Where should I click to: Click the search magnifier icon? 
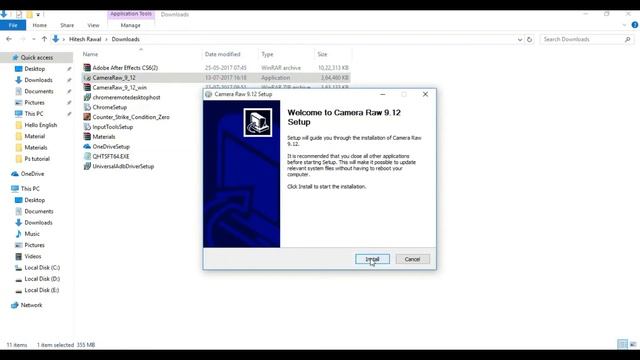click(628, 40)
